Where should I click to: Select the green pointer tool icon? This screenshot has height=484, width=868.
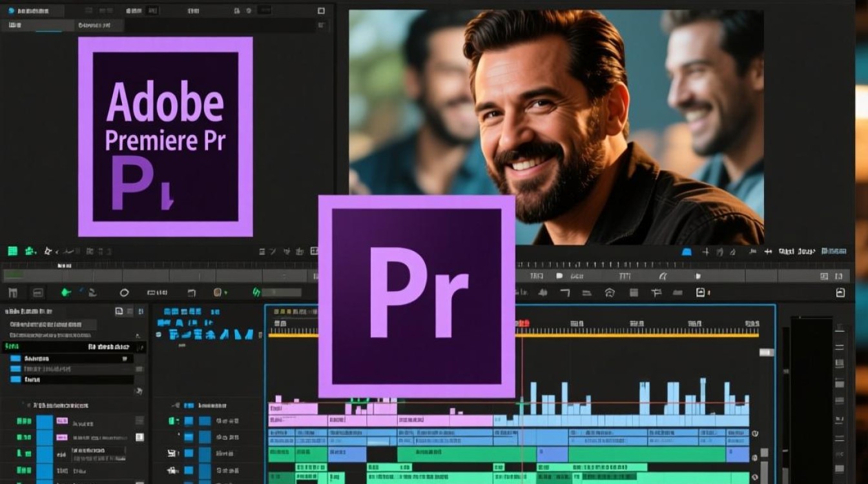click(x=65, y=292)
